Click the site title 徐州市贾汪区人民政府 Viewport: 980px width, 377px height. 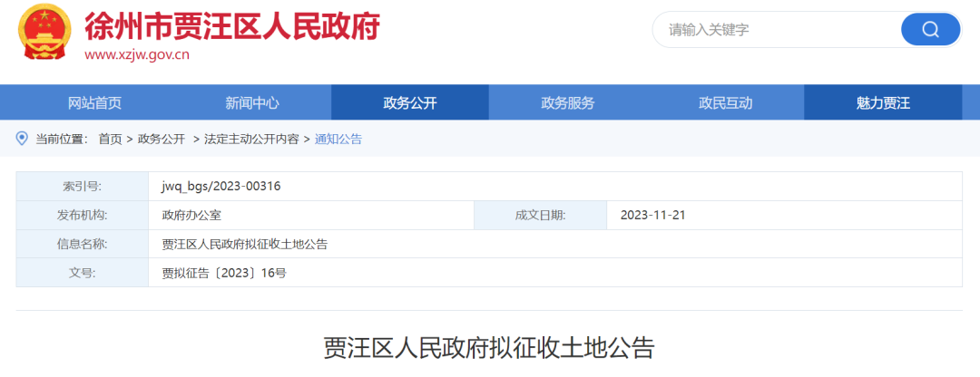click(x=232, y=26)
